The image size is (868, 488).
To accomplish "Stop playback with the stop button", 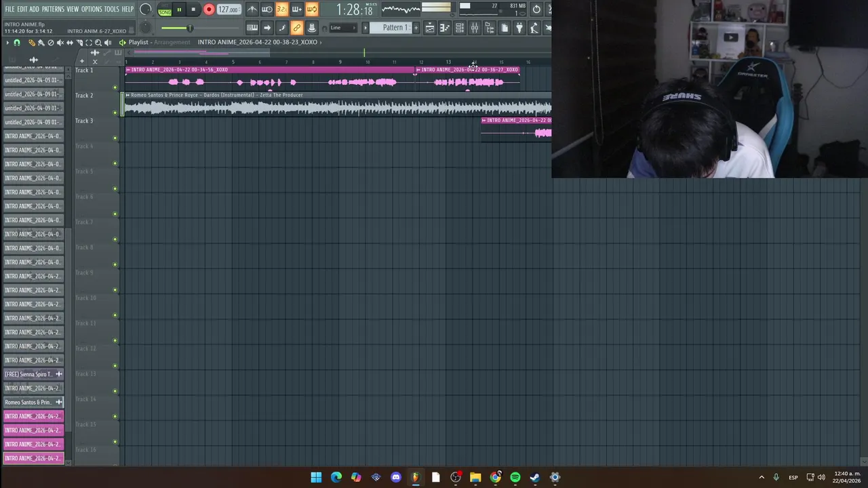I will [193, 9].
